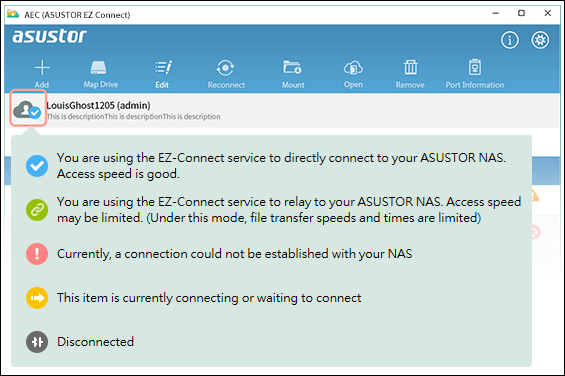Screen dimensions: 565x376
Task: Click the gray Disconnected status icon
Action: tap(37, 342)
